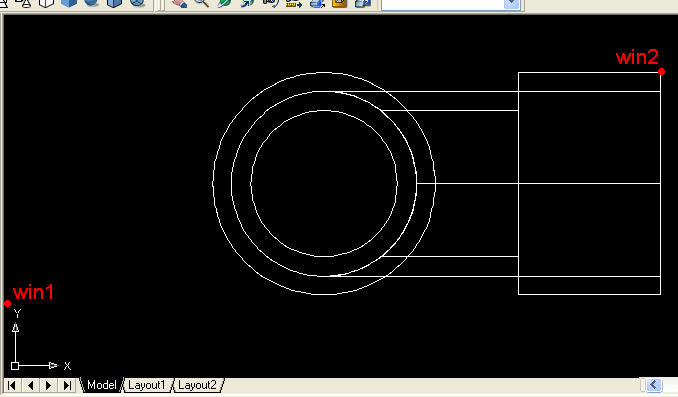Click the green globe toolbar icon
This screenshot has height=397, width=678.
tap(224, 3)
